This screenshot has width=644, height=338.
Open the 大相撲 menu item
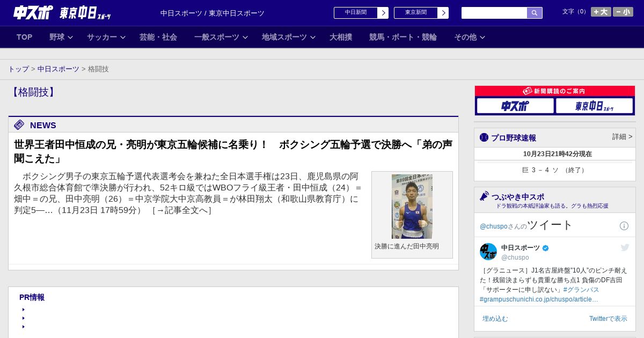[x=341, y=37]
